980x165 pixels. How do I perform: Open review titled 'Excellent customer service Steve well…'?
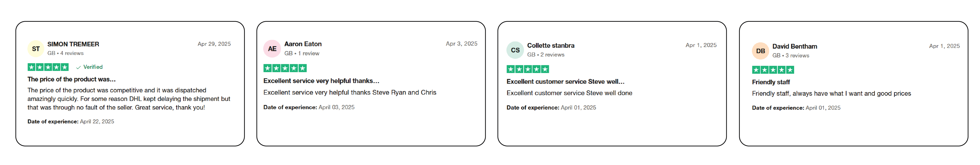[565, 82]
